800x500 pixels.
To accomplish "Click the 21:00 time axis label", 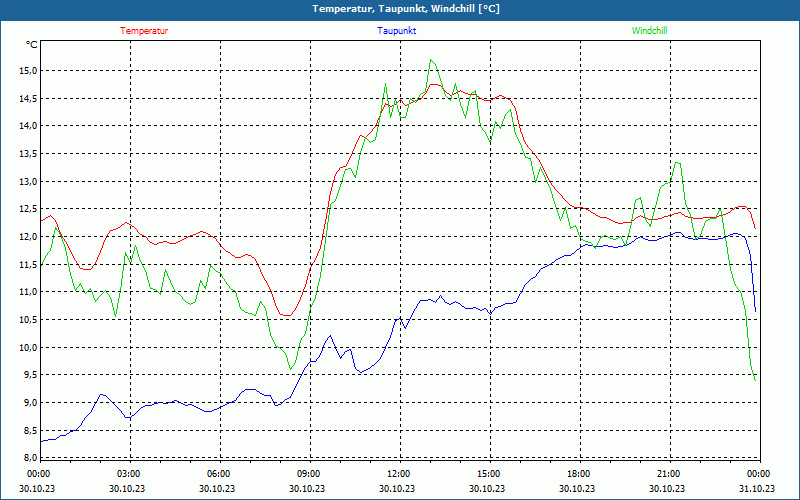I will pyautogui.click(x=668, y=474).
